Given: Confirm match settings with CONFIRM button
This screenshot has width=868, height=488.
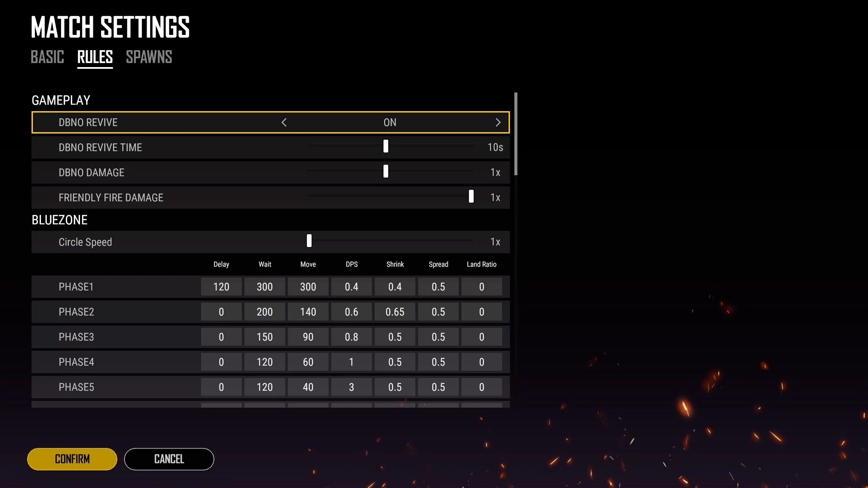Looking at the screenshot, I should [72, 459].
